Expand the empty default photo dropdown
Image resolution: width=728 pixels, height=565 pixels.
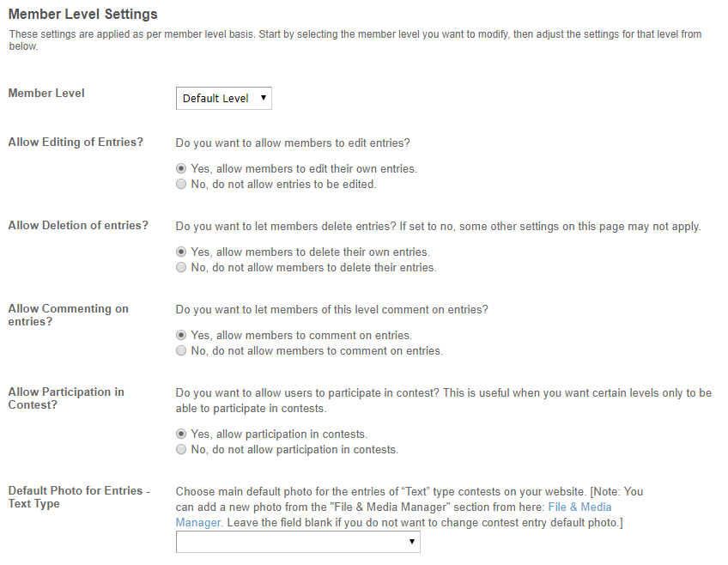298,542
